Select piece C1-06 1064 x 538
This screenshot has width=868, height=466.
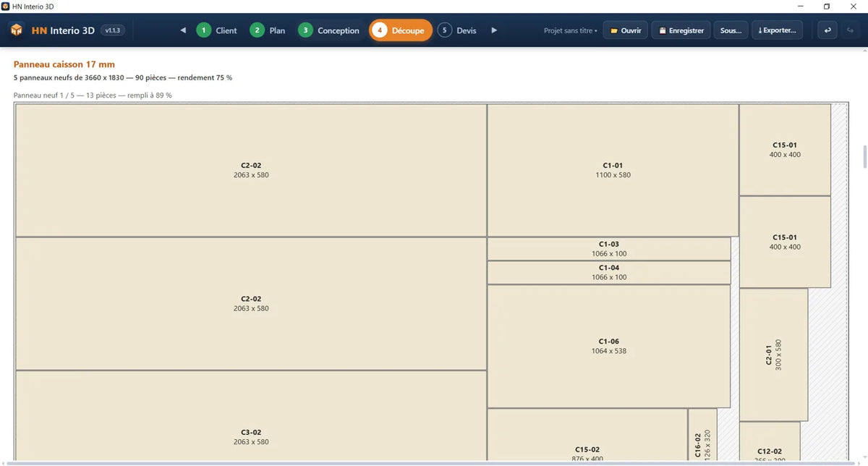609,346
